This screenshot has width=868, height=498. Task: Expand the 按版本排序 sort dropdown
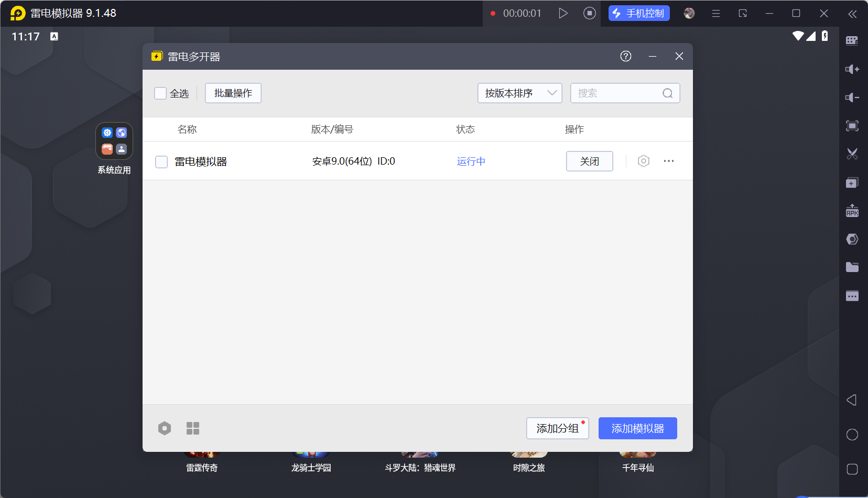[x=519, y=93]
